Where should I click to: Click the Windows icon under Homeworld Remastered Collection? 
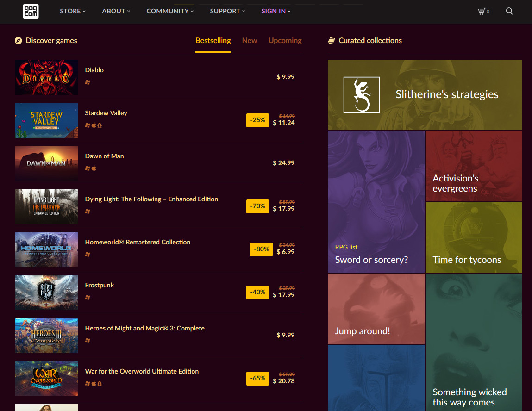coord(88,255)
